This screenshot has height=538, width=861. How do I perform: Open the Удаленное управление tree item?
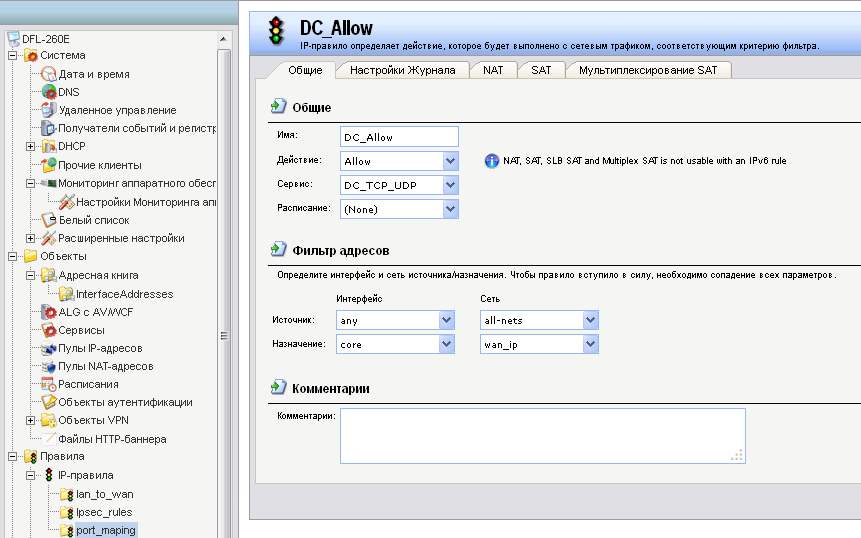117,110
